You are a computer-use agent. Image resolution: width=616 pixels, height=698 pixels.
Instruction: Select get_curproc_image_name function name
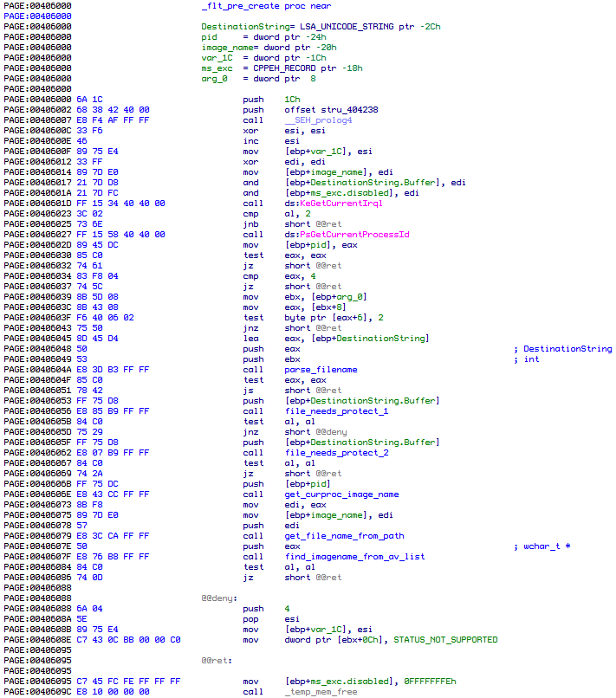click(x=341, y=494)
